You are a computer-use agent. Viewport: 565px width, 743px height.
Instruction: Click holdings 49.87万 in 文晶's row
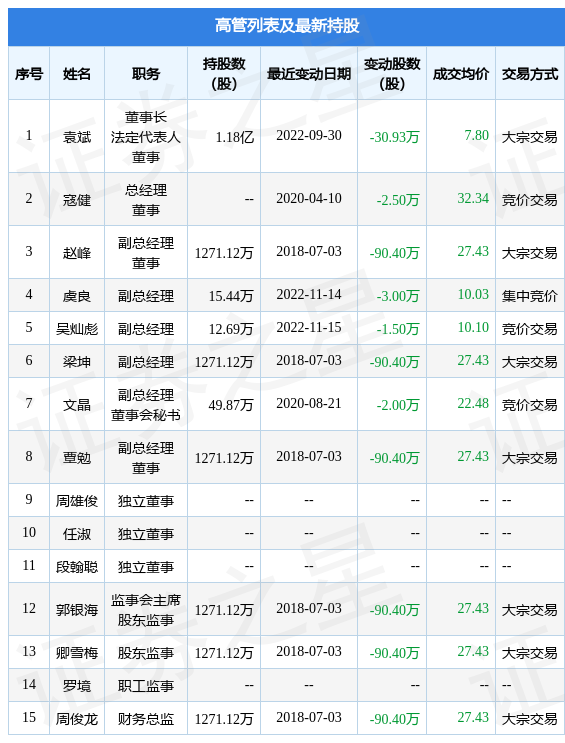231,405
